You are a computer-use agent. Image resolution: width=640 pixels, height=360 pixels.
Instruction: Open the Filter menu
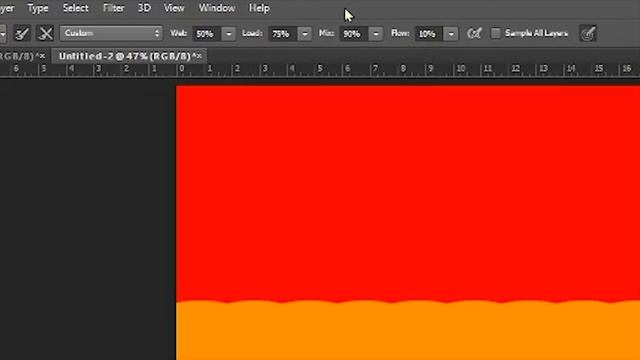pyautogui.click(x=113, y=8)
